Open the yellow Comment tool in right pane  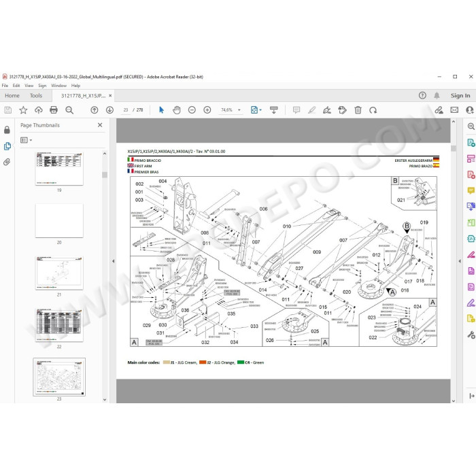coord(471,190)
